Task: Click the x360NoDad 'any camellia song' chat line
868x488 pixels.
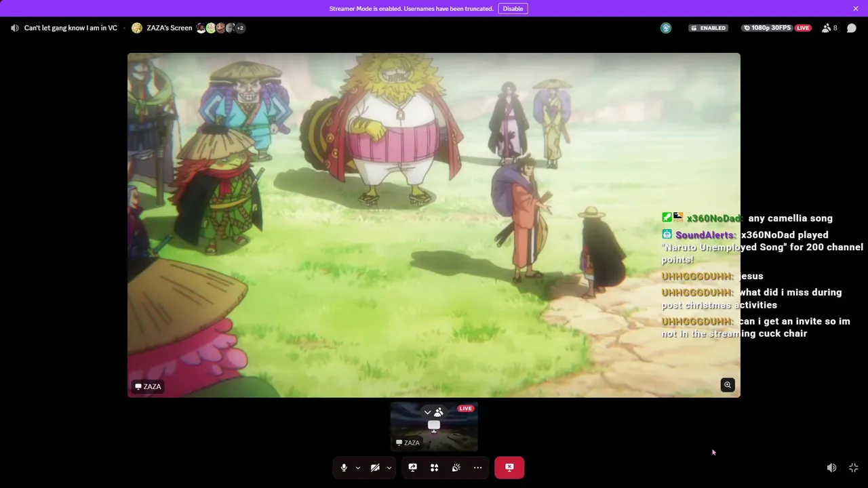Action: click(x=747, y=218)
